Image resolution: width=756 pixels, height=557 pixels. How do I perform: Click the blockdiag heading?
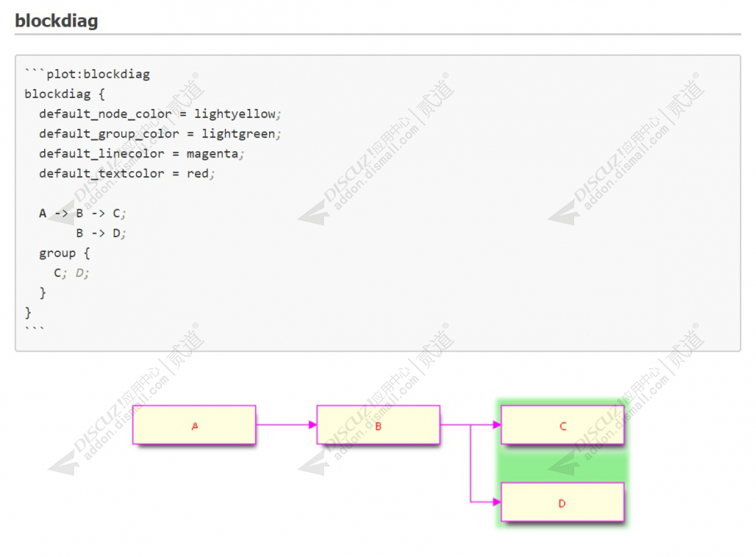point(56,21)
